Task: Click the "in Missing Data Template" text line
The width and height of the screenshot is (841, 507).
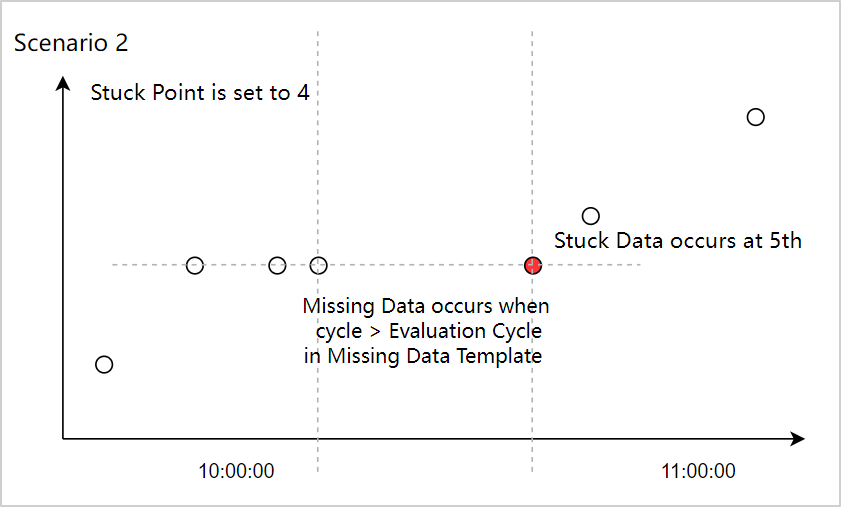Action: [x=422, y=356]
